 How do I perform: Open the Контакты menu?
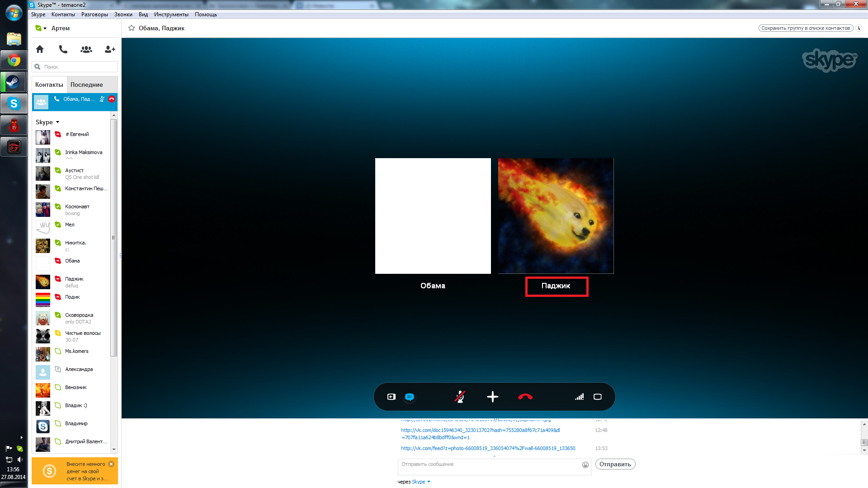coord(63,14)
